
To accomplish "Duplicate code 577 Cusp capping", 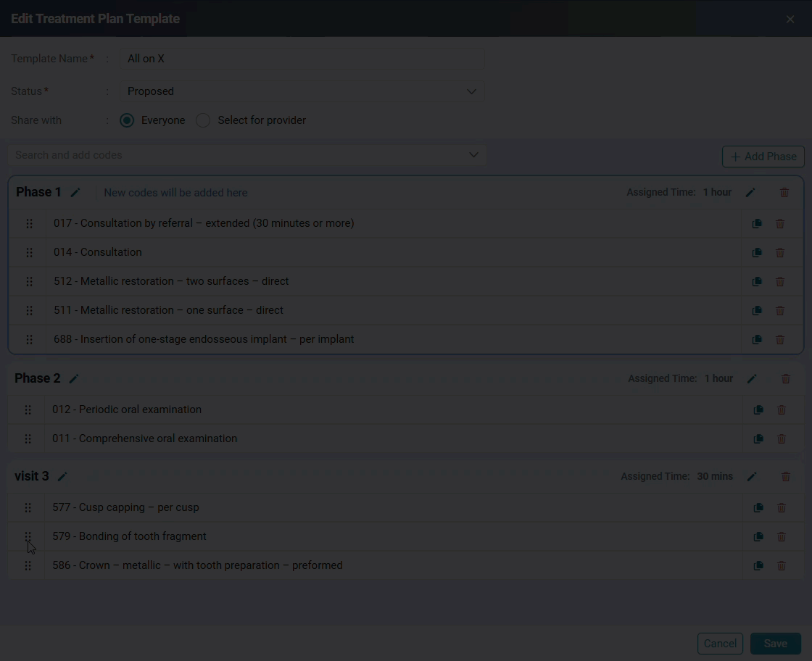I will click(x=758, y=508).
